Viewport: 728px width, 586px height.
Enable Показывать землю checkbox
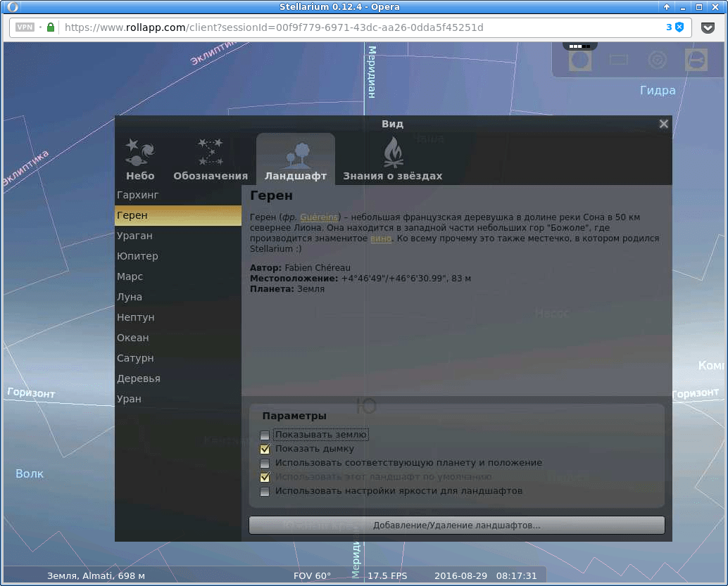click(265, 435)
